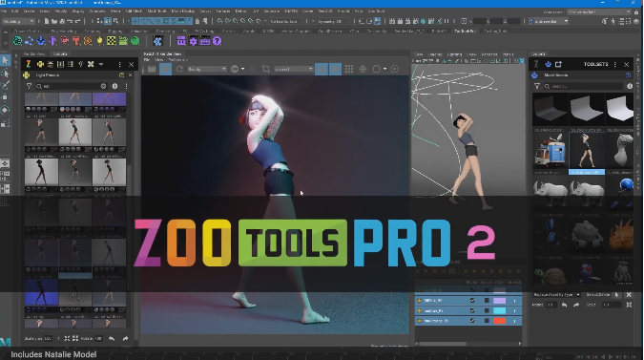The height and width of the screenshot is (360, 644).
Task: Toggle isolate box in the purple light row
Action: [487, 301]
